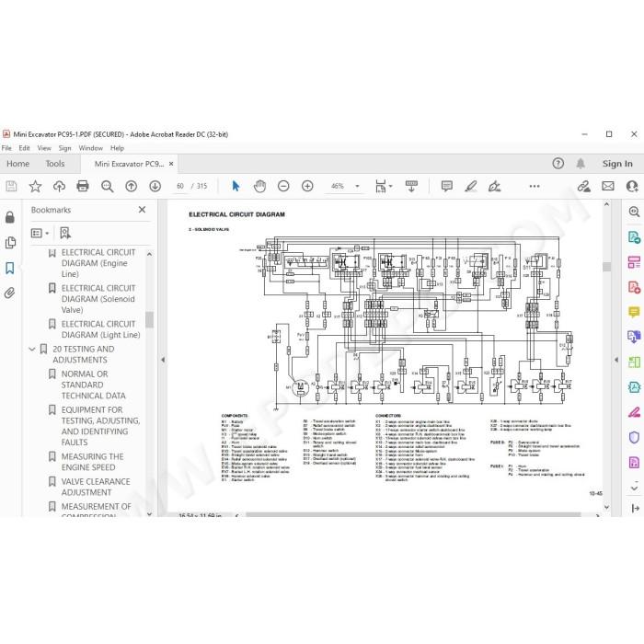
Task: Go to previous page arrow
Action: [131, 187]
